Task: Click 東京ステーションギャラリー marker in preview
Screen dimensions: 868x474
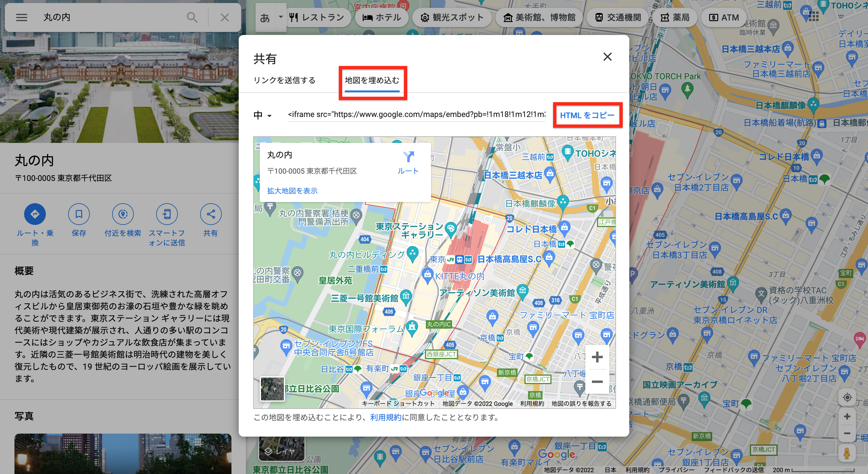Action: pyautogui.click(x=451, y=229)
